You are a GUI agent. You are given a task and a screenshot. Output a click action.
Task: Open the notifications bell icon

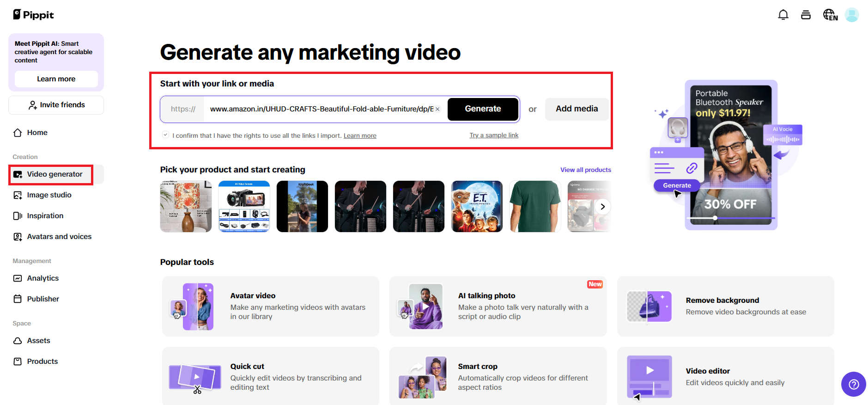pyautogui.click(x=783, y=15)
